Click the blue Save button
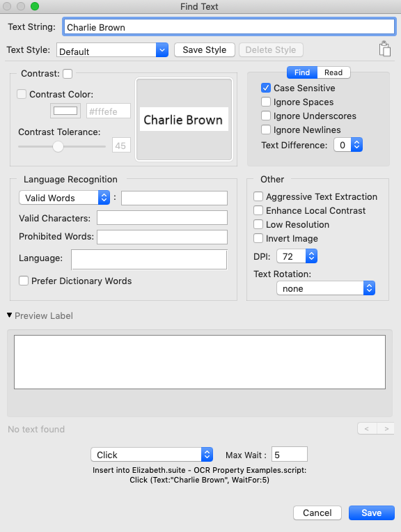The image size is (401, 532). pyautogui.click(x=372, y=513)
